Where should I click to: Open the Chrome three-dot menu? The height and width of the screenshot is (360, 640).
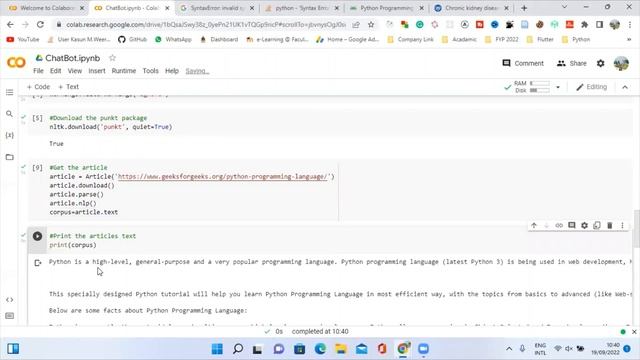tap(629, 24)
